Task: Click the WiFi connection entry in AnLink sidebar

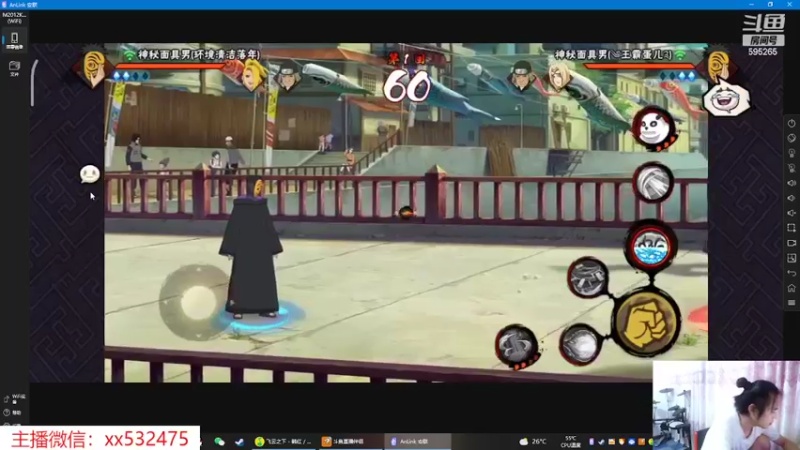Action: (14, 398)
